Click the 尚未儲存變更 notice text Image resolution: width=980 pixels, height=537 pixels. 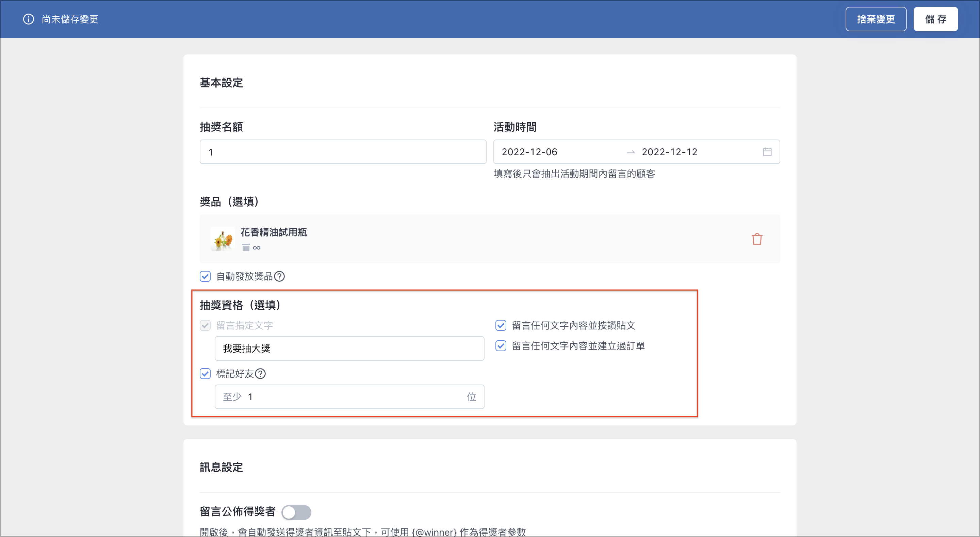click(x=70, y=19)
